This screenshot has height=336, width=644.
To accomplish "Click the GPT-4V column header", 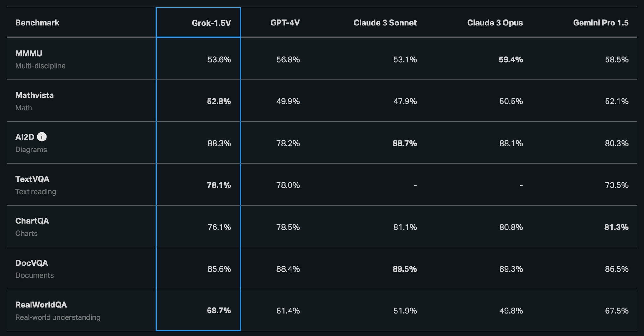I will pos(285,23).
